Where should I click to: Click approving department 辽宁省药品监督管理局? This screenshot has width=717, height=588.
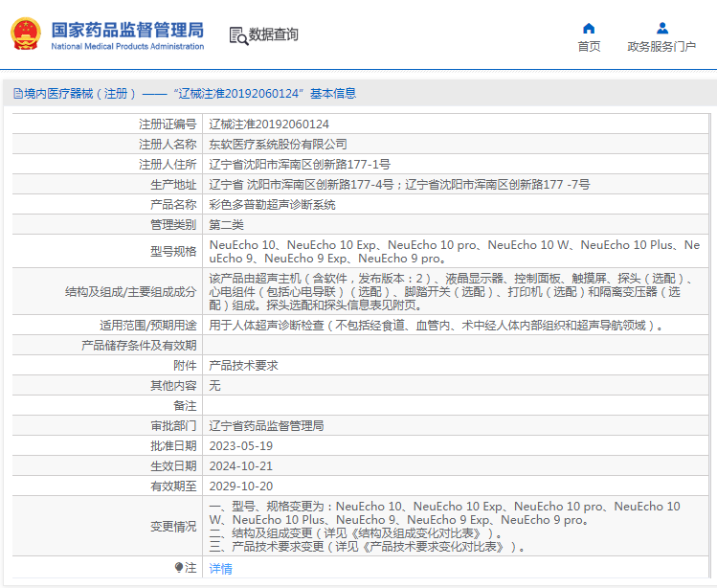(x=266, y=426)
